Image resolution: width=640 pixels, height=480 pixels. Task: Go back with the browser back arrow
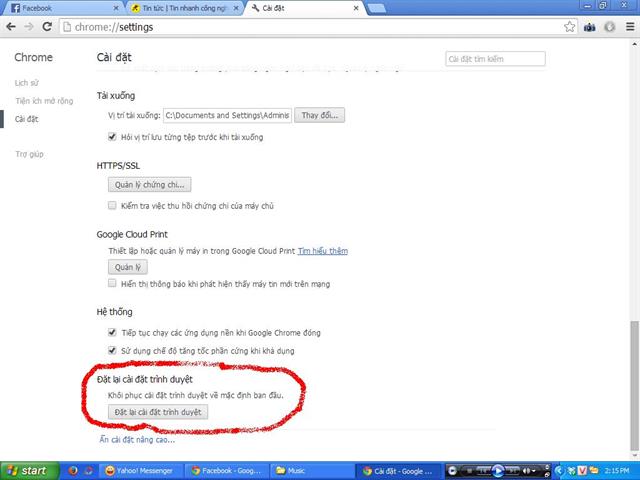(11, 27)
